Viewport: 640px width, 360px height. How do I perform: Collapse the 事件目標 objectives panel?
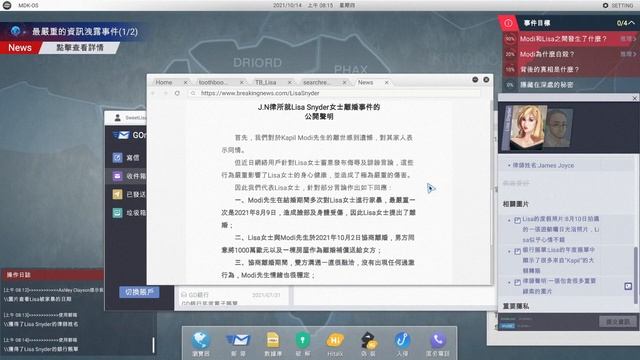631,23
